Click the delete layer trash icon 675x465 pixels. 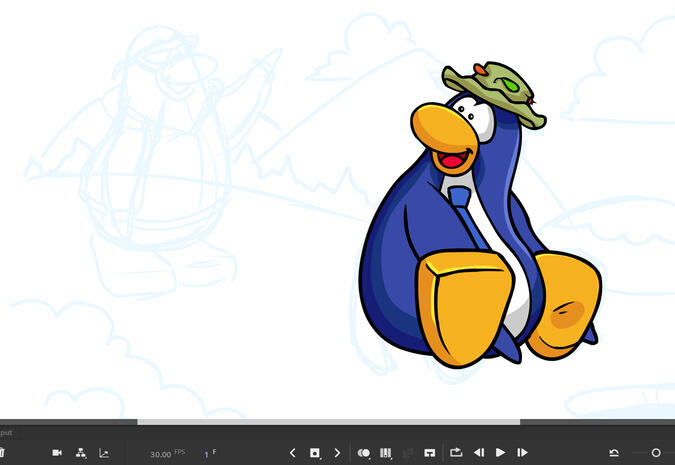pyautogui.click(x=2, y=453)
